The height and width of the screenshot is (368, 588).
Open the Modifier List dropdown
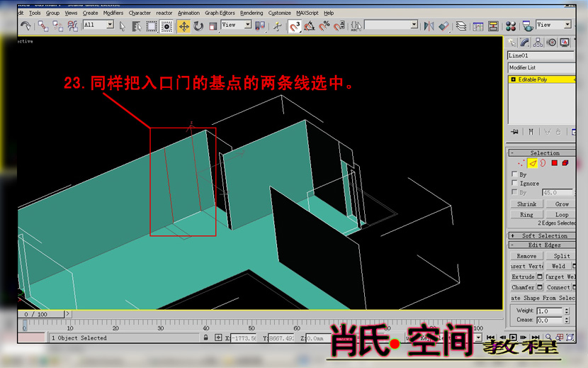point(541,67)
